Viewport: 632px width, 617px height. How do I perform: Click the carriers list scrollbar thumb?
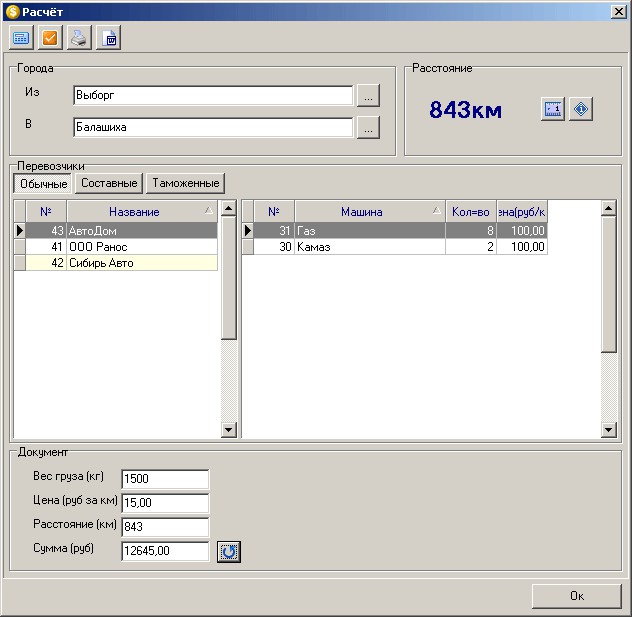click(x=229, y=278)
